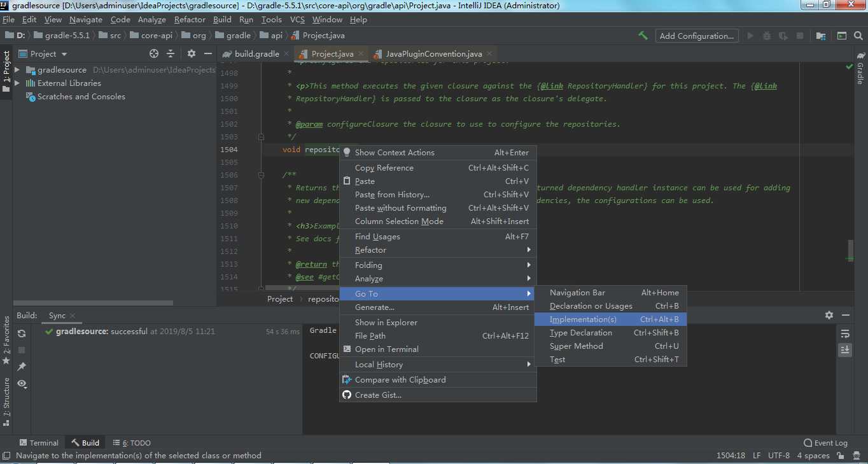868x464 pixels.
Task: Open the Add Configuration dropdown
Action: (697, 36)
